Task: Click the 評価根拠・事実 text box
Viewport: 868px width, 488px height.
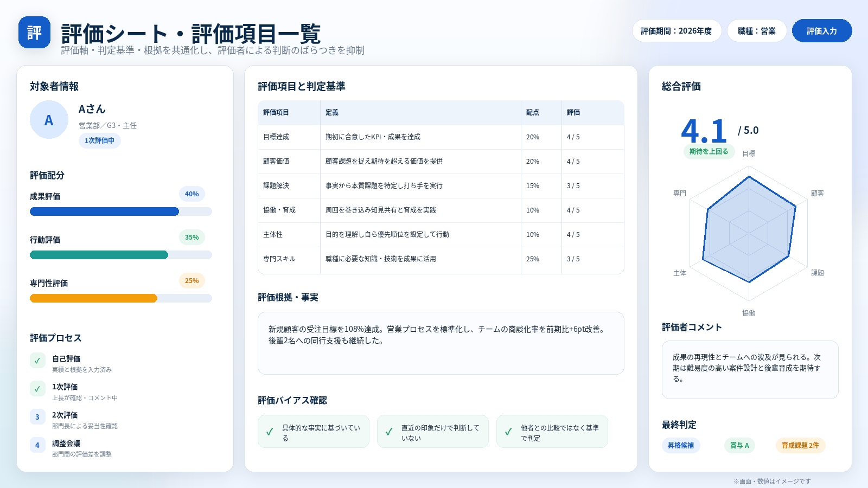Action: (x=441, y=343)
